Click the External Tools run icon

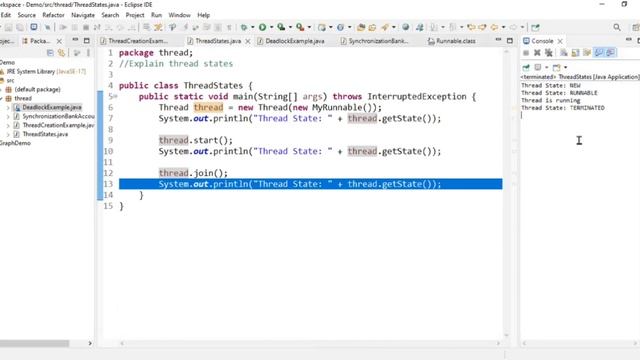(300, 27)
